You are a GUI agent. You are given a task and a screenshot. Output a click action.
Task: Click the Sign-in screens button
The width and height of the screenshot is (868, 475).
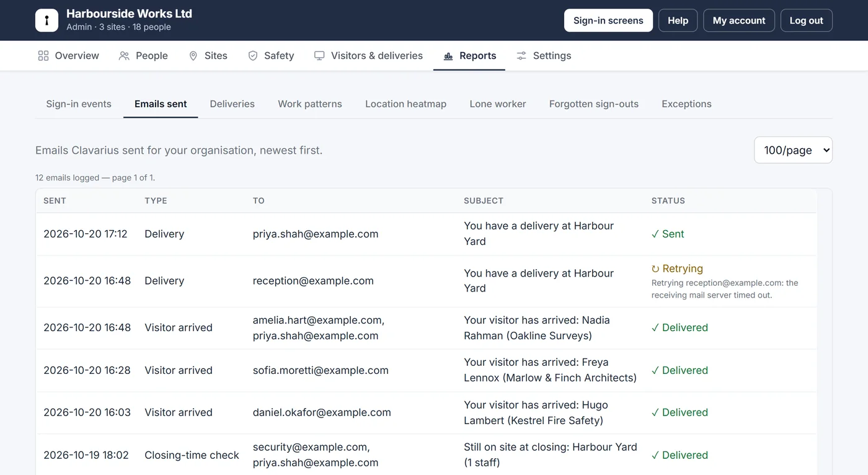pos(608,20)
